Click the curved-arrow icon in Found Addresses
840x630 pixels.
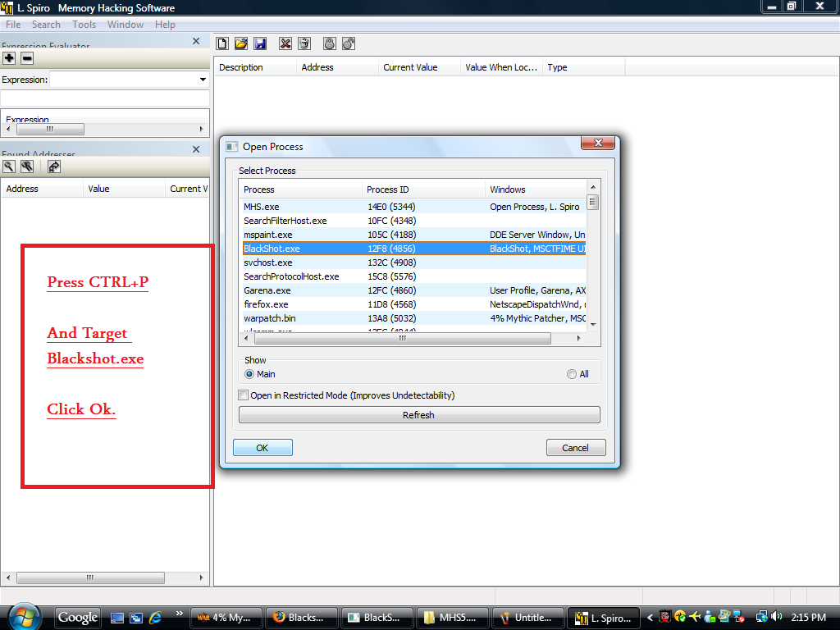click(x=53, y=167)
